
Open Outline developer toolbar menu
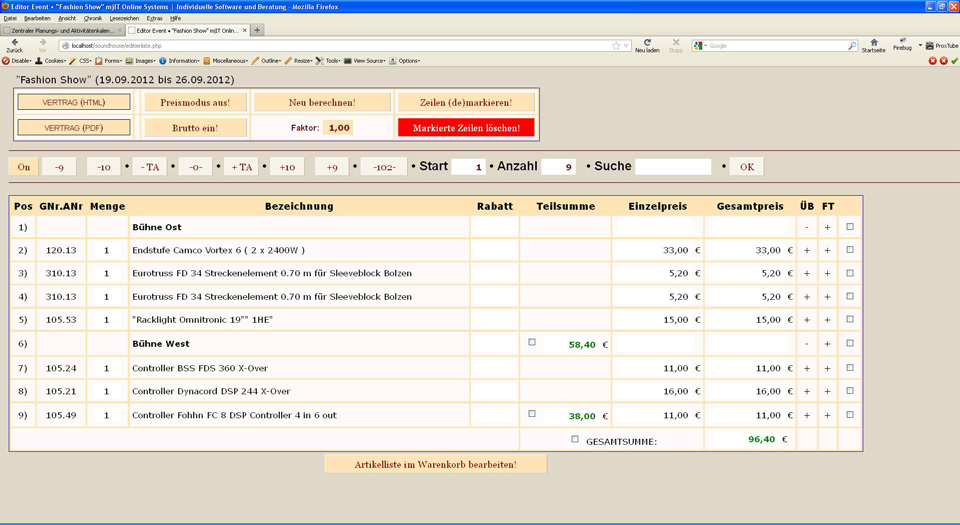coord(266,61)
